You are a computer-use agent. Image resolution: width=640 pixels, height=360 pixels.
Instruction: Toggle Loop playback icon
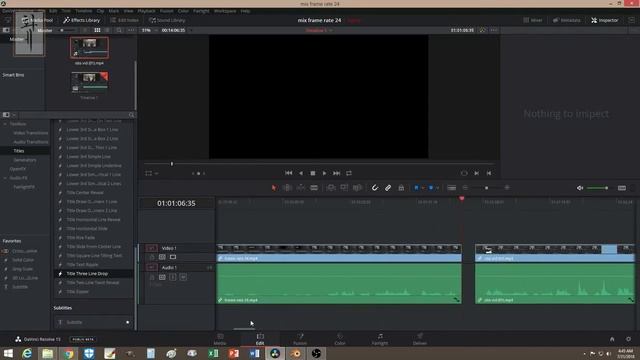(x=349, y=173)
